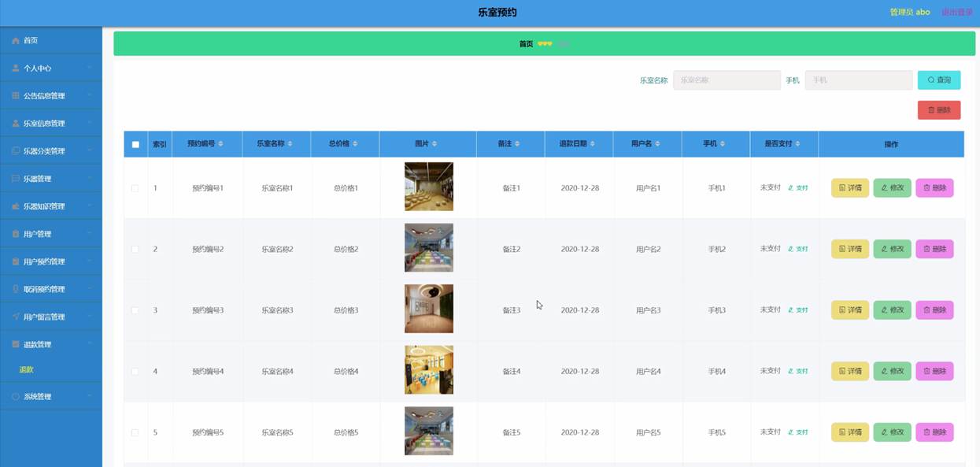
Task: Click the paper-plane icon beside 用户留言管理
Action: (x=16, y=316)
